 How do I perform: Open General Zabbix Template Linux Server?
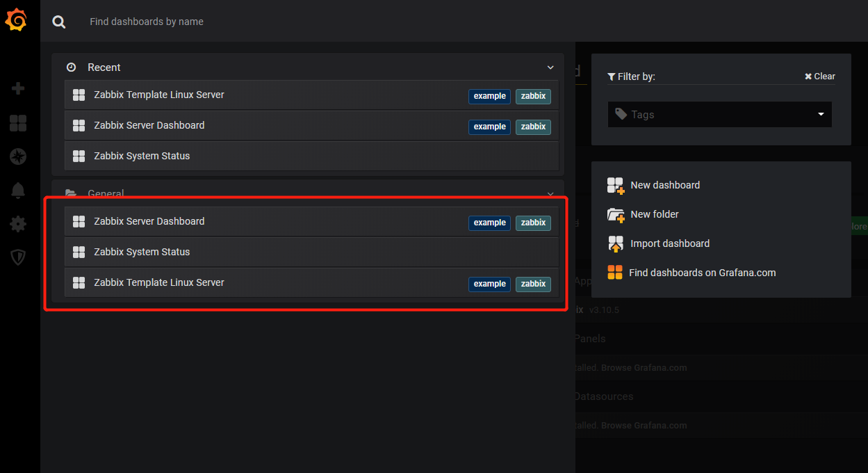tap(311, 283)
